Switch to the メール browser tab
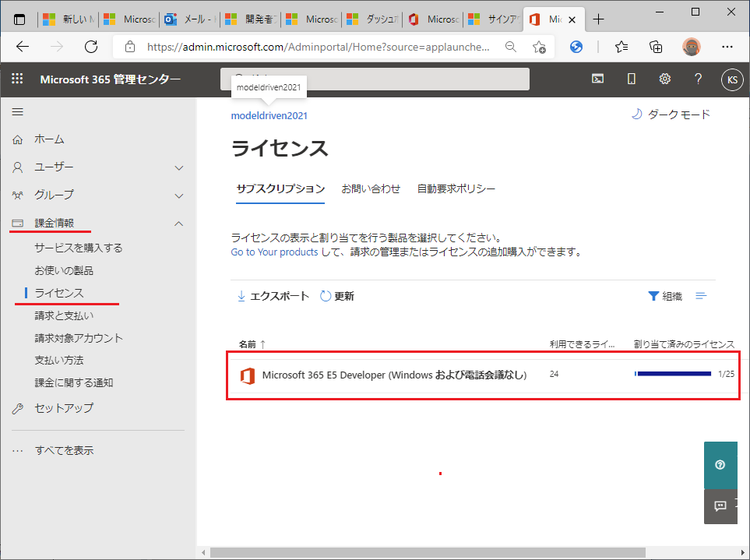750x560 pixels. click(x=190, y=19)
